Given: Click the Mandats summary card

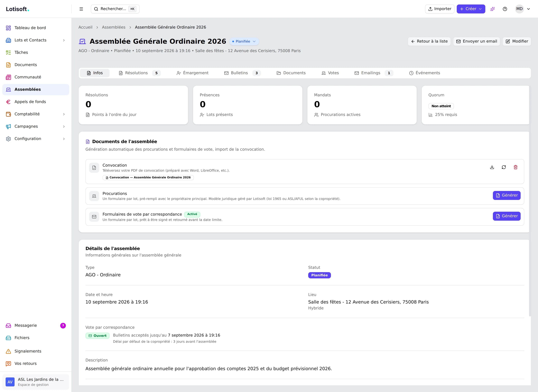Looking at the screenshot, I should tap(362, 105).
